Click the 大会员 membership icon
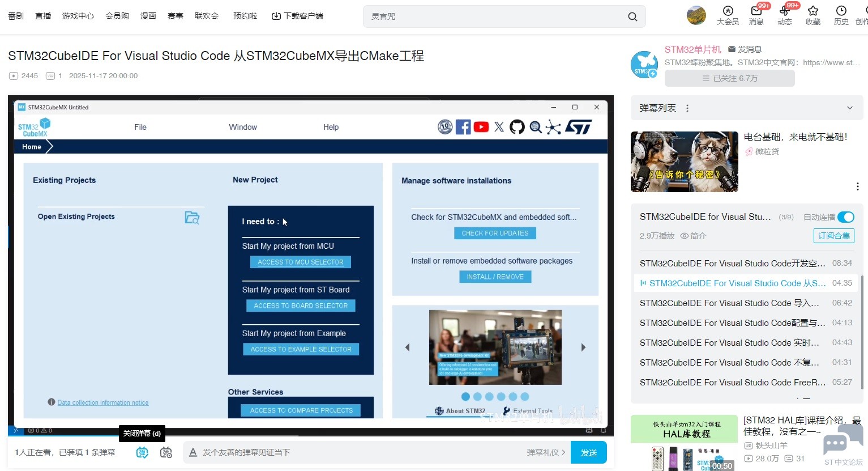 (x=728, y=11)
